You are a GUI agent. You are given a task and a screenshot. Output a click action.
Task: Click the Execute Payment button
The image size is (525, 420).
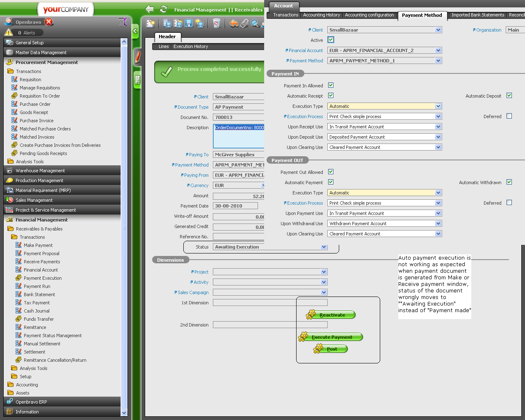tap(331, 337)
